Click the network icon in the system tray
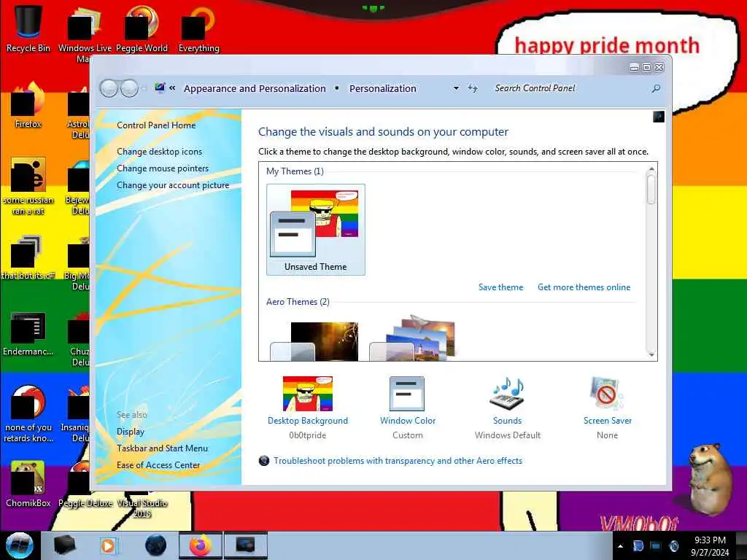Screen dimensions: 747x560 tap(656, 546)
